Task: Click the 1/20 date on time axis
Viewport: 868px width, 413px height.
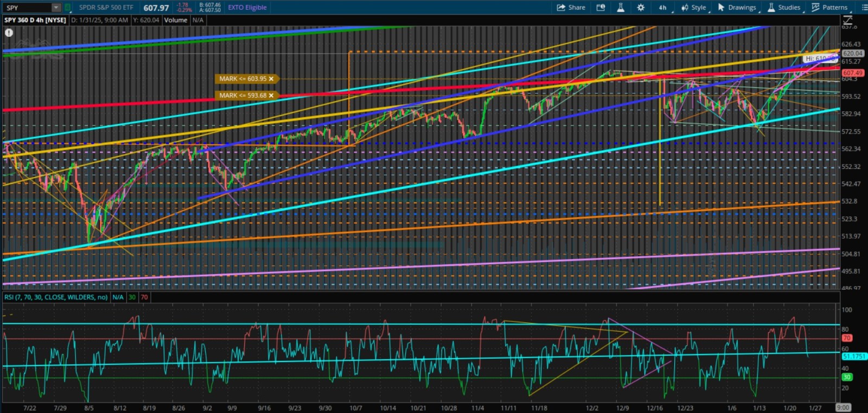Action: 790,408
